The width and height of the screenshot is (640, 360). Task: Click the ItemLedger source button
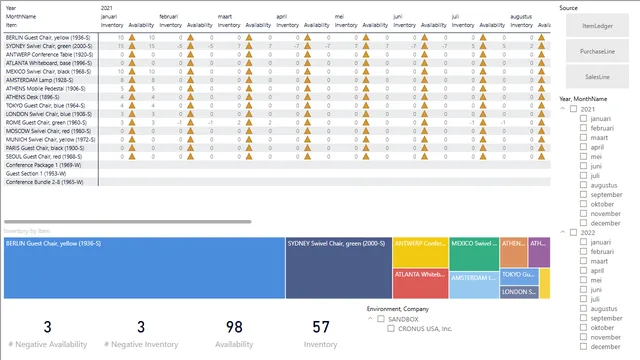597,26
